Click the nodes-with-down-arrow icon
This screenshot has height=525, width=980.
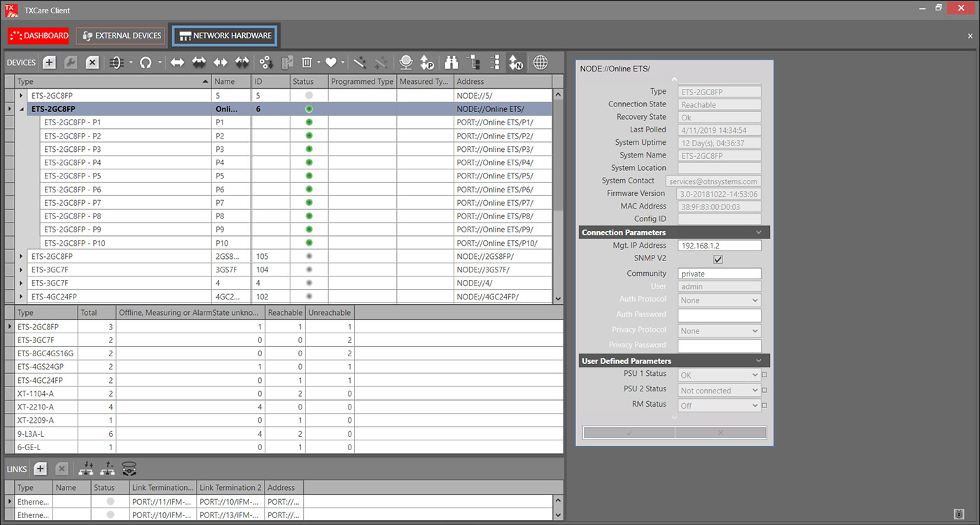point(265,62)
